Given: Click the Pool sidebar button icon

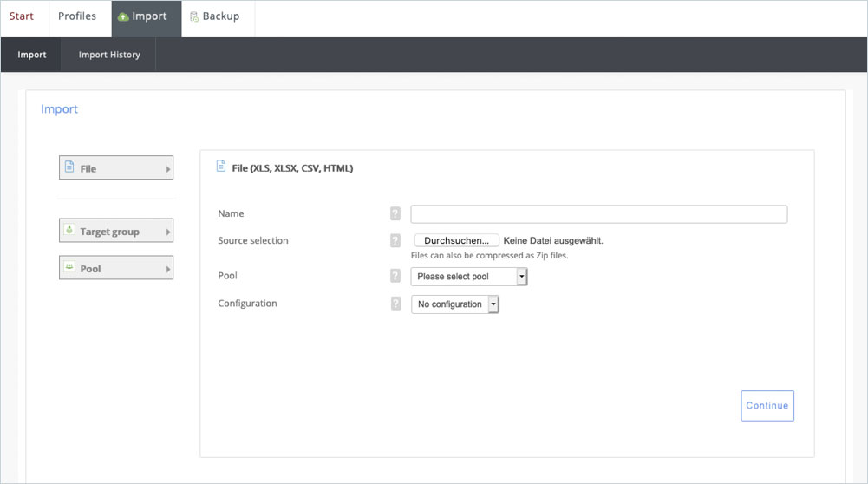Looking at the screenshot, I should (x=69, y=268).
